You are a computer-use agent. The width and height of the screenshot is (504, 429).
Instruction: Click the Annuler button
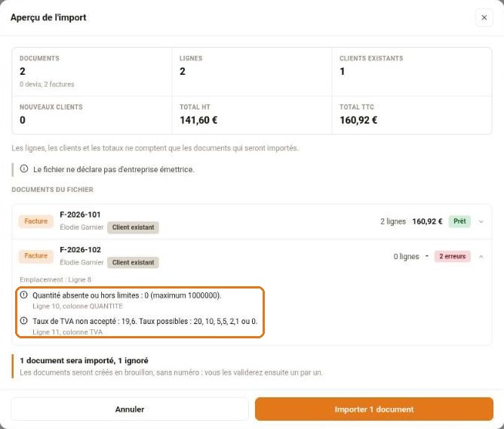click(x=130, y=409)
